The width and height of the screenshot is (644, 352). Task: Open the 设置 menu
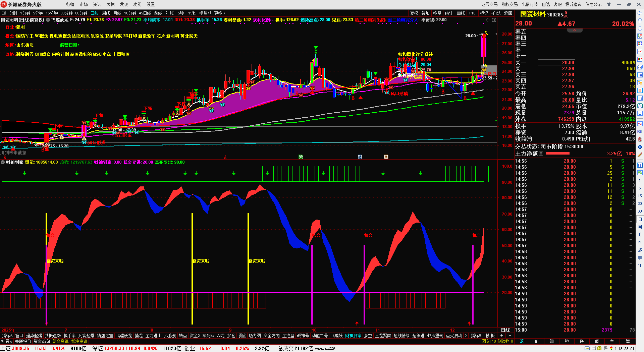click(151, 4)
